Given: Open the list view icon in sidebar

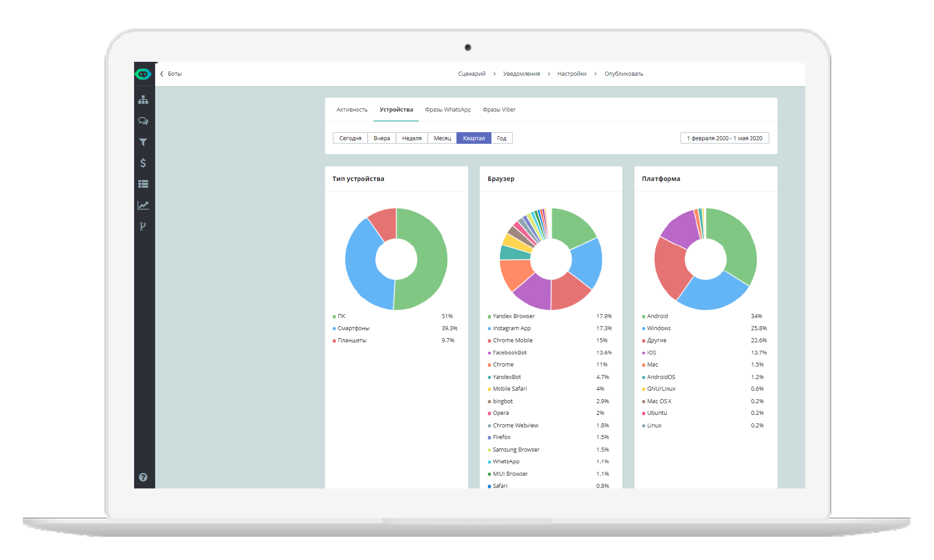Looking at the screenshot, I should coord(143,184).
